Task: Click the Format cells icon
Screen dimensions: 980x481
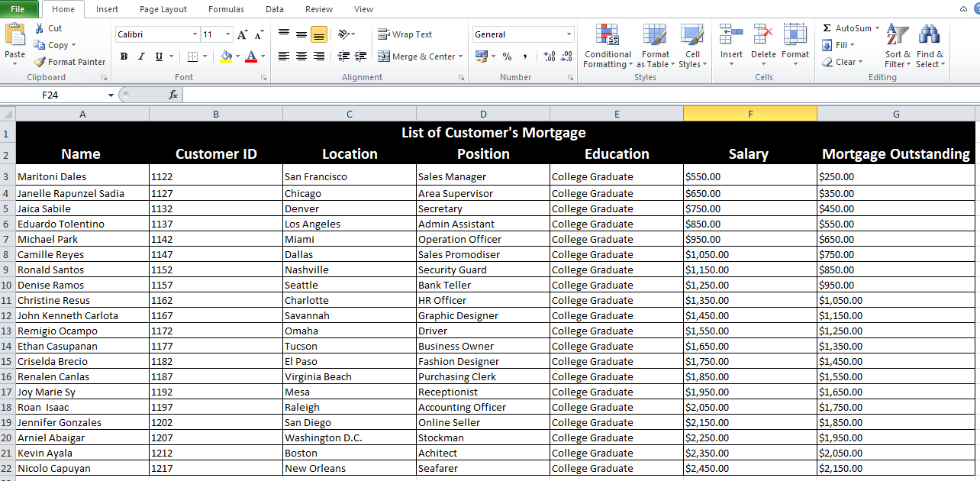Action: click(795, 34)
